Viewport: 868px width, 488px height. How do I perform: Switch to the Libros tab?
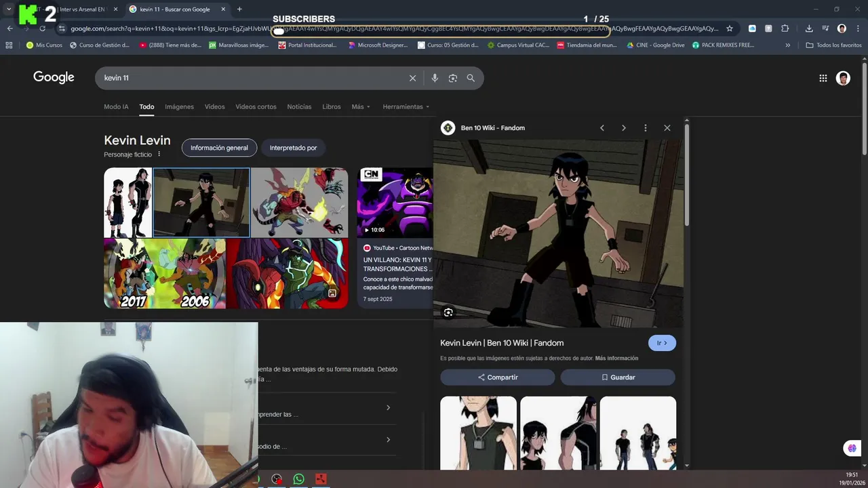tap(332, 106)
